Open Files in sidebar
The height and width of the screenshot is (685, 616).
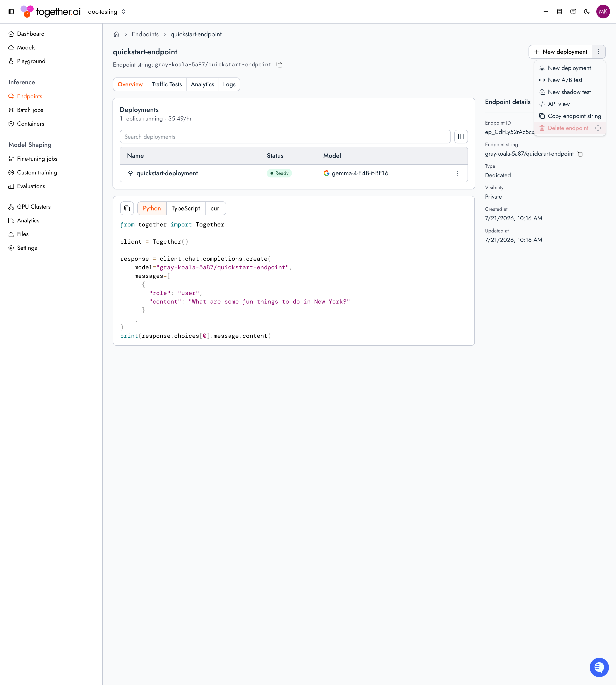pos(19,234)
